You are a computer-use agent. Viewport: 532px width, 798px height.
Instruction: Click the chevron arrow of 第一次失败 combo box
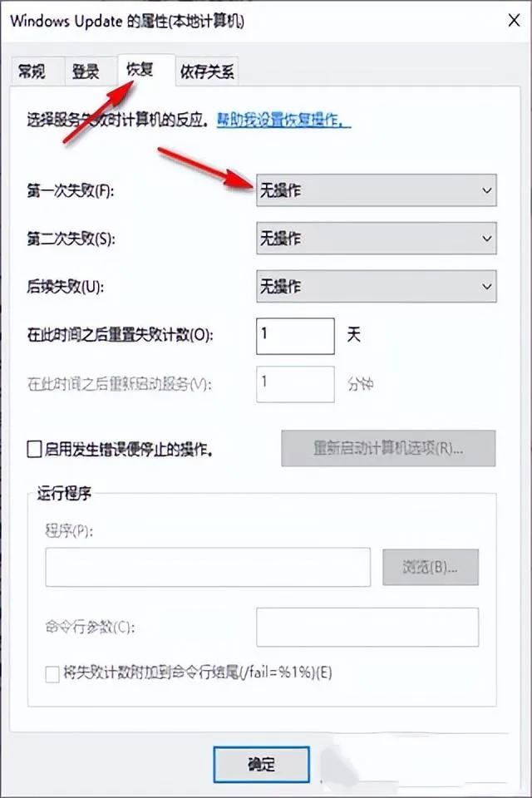[x=486, y=190]
